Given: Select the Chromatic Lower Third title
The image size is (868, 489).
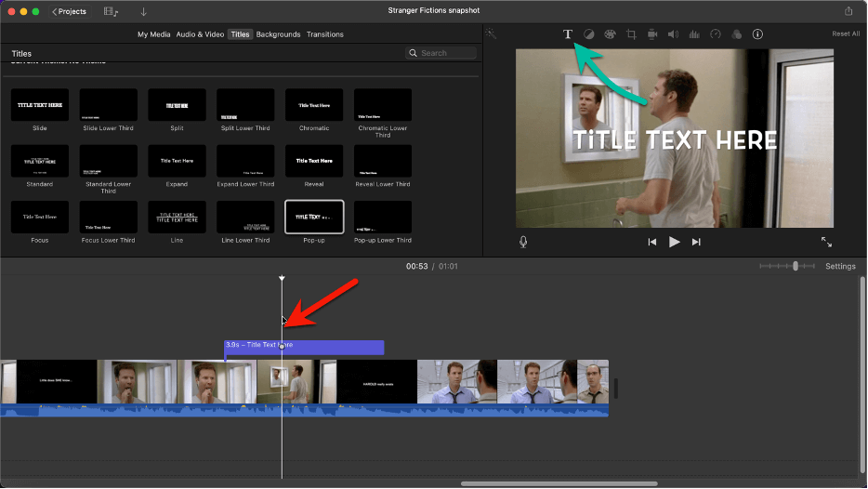Looking at the screenshot, I should pyautogui.click(x=383, y=105).
